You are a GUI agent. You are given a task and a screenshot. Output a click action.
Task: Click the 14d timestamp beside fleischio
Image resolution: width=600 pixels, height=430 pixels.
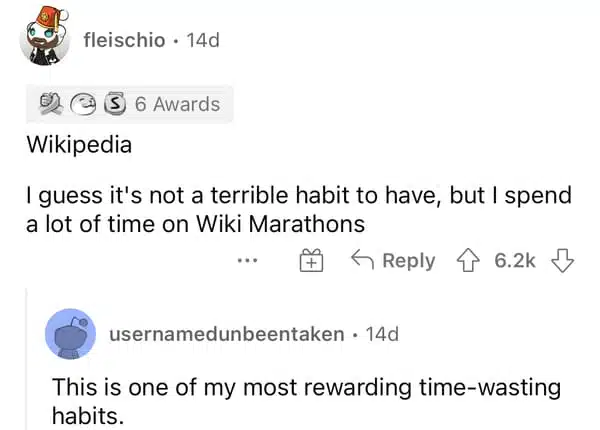click(203, 40)
